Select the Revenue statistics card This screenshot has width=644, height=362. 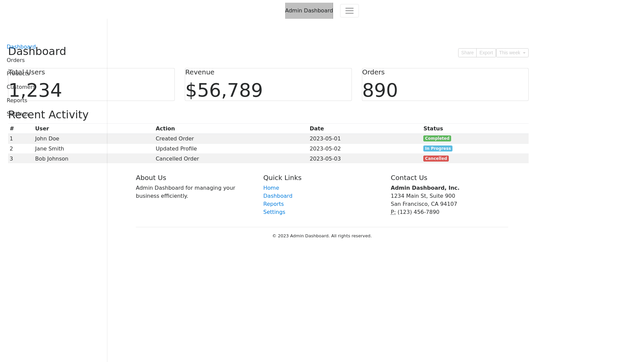[x=268, y=84]
